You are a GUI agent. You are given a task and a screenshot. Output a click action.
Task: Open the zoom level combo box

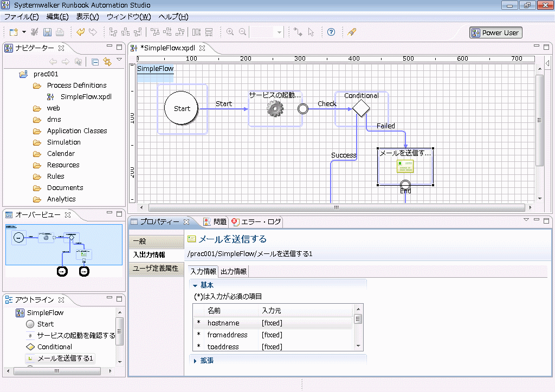[x=267, y=32]
